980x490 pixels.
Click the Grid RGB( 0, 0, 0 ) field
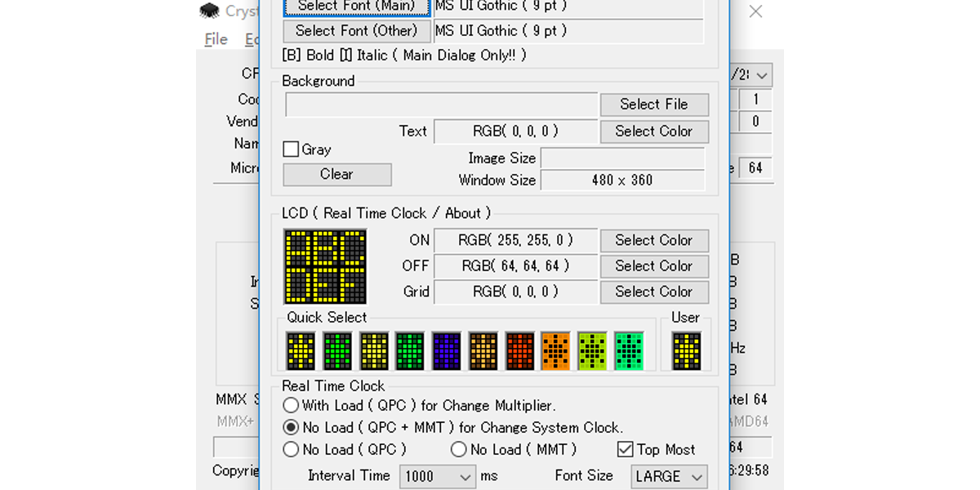515,292
